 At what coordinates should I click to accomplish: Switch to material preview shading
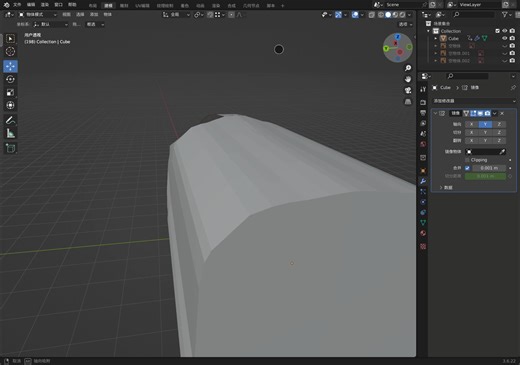(x=395, y=15)
